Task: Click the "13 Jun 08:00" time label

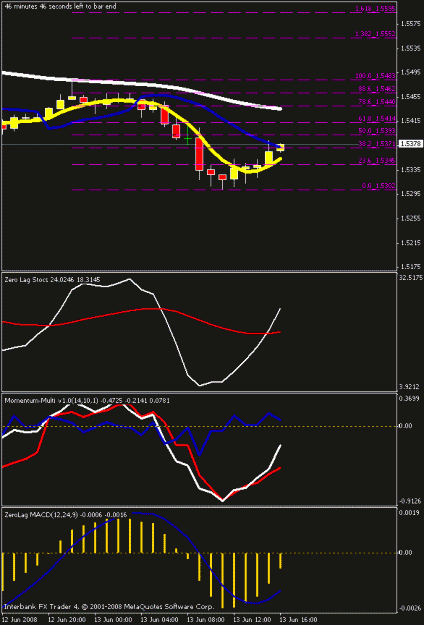Action: tap(206, 620)
